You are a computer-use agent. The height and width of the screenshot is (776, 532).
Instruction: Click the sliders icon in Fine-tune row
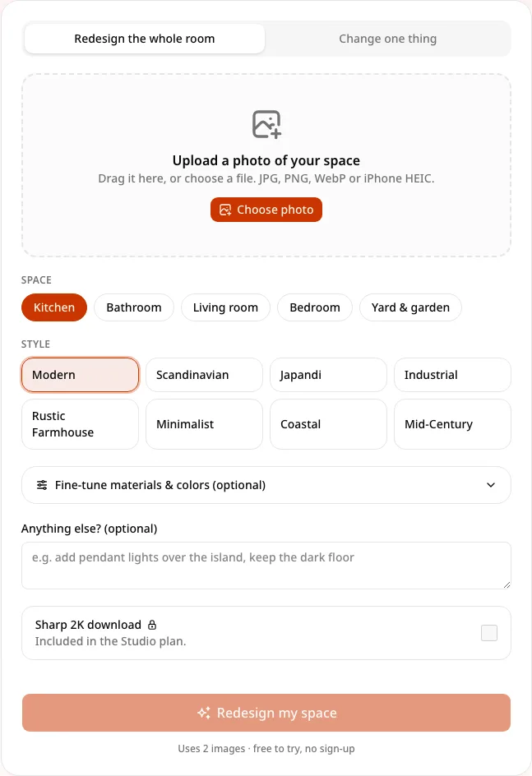pyautogui.click(x=42, y=485)
